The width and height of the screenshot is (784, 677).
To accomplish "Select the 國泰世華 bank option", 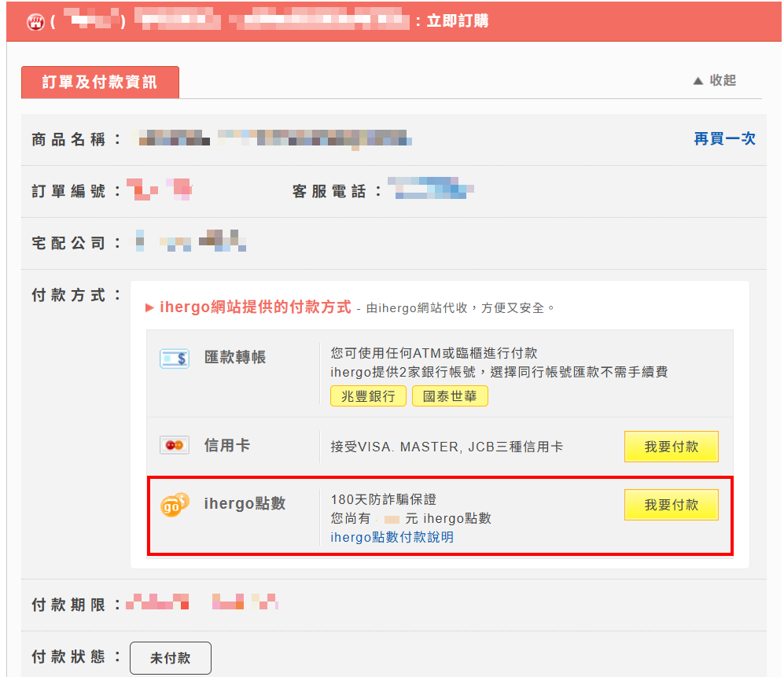I will (450, 396).
